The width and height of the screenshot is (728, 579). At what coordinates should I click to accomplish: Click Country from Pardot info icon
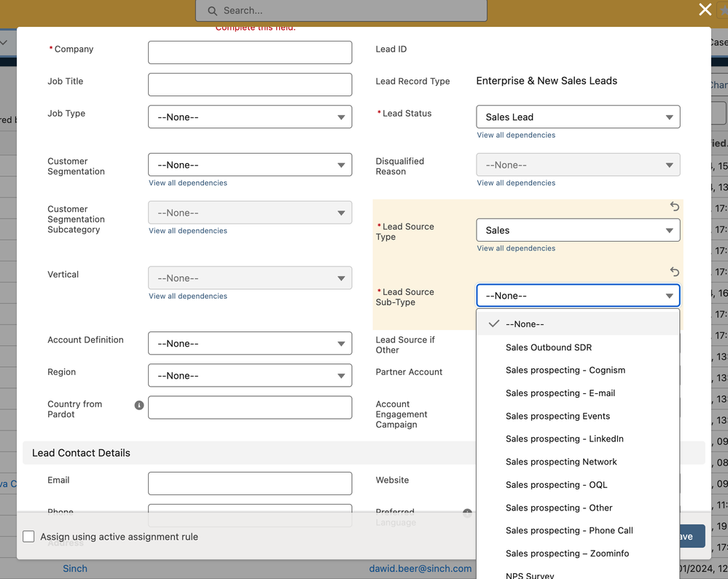pyautogui.click(x=138, y=405)
